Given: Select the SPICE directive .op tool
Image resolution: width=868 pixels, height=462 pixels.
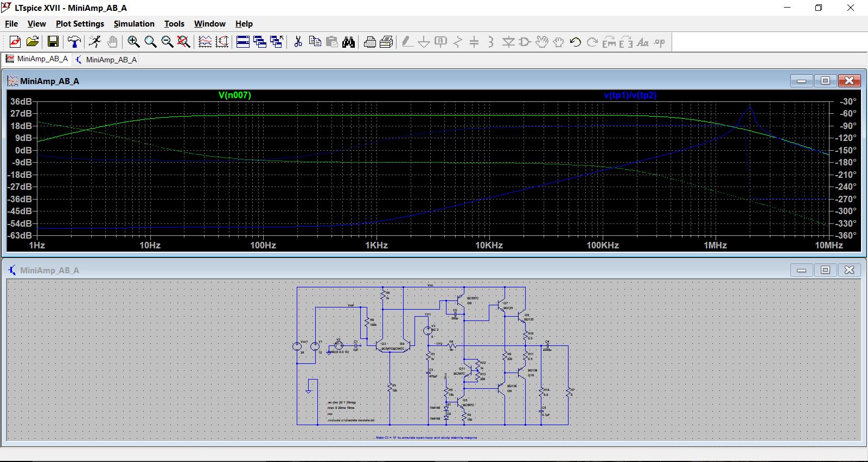Looking at the screenshot, I should [x=660, y=42].
